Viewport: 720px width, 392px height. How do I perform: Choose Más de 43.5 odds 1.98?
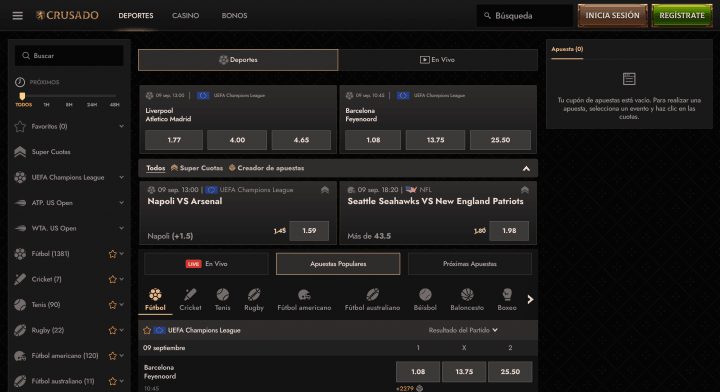(x=509, y=231)
